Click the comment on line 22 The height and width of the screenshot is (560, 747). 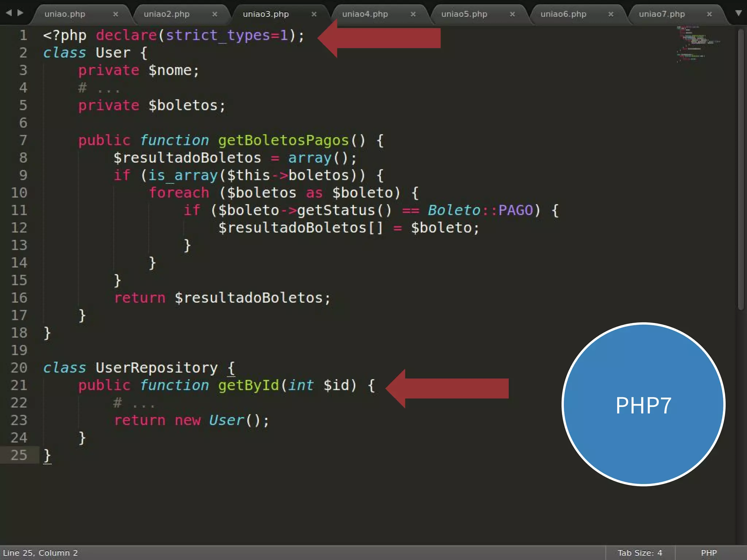(134, 403)
